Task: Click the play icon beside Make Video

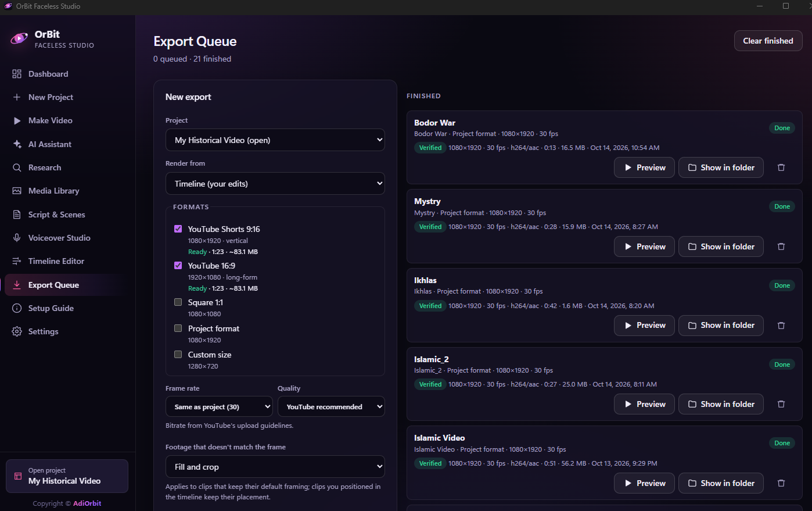Action: pyautogui.click(x=17, y=121)
